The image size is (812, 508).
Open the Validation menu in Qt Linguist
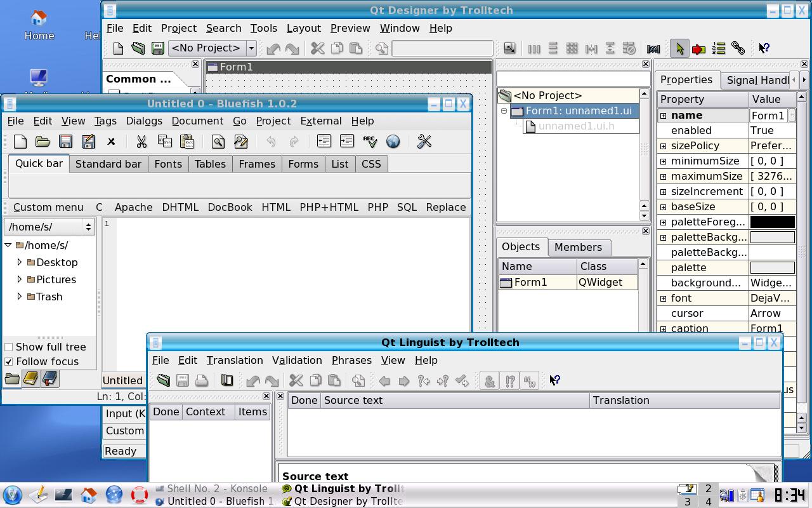pyautogui.click(x=297, y=360)
